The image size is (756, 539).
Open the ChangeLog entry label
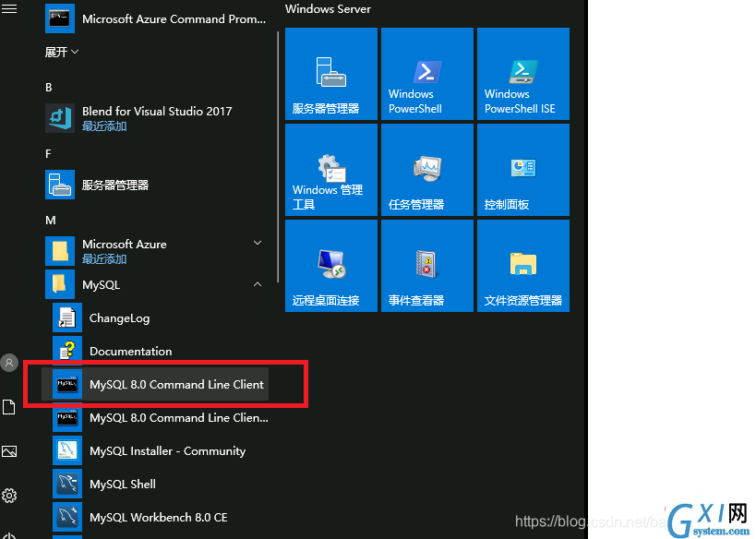[120, 318]
